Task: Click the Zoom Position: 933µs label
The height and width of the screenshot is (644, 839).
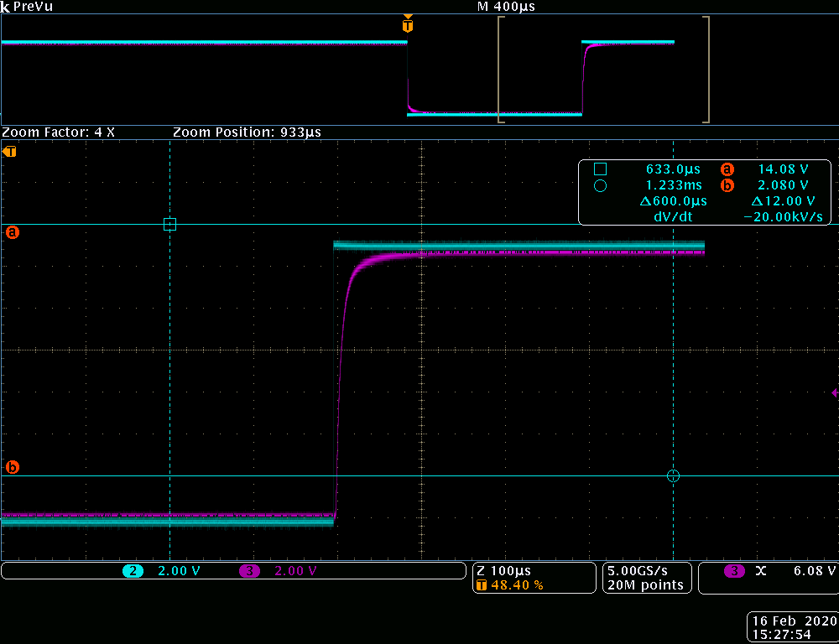Action: (247, 132)
